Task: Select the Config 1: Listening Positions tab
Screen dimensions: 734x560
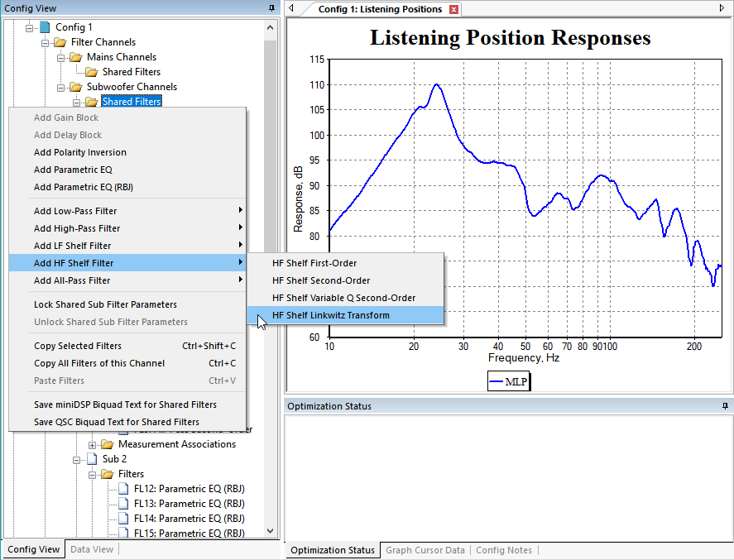Action: click(380, 9)
